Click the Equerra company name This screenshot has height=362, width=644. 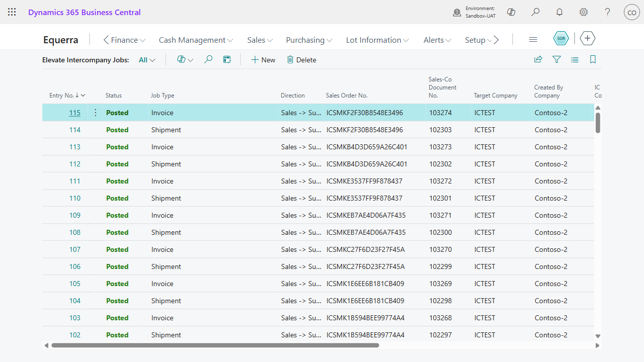61,40
